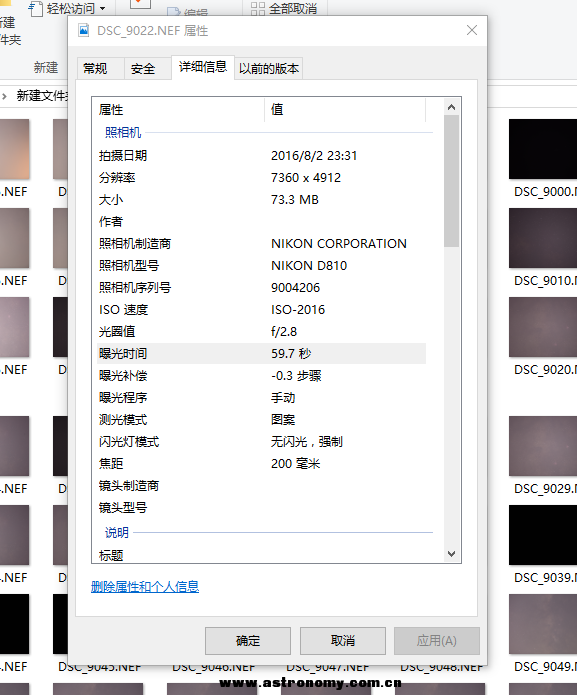
Task: Click the 镜头型号 property row
Action: pyautogui.click(x=261, y=508)
